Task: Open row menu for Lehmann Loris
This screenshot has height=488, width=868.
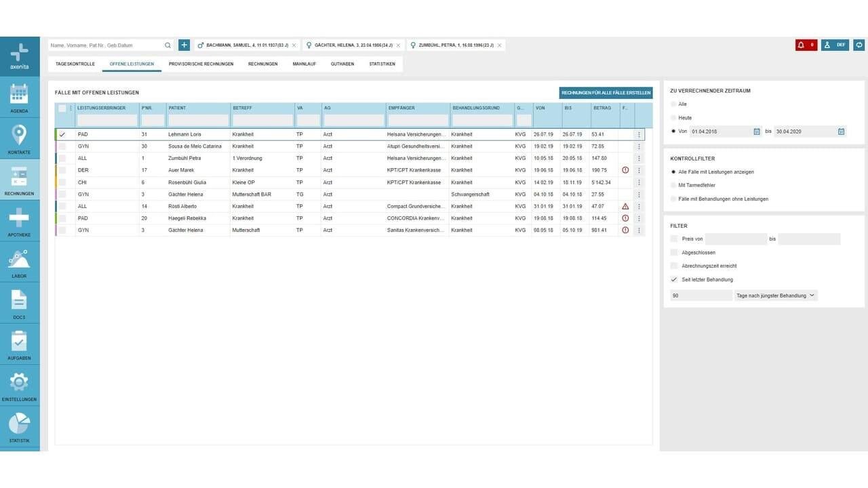Action: click(639, 135)
